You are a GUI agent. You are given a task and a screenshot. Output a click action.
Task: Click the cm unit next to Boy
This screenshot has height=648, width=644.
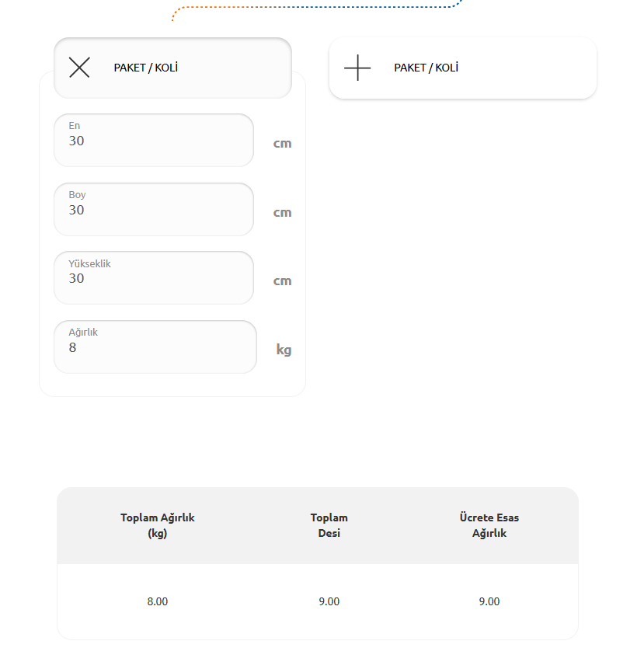283,212
